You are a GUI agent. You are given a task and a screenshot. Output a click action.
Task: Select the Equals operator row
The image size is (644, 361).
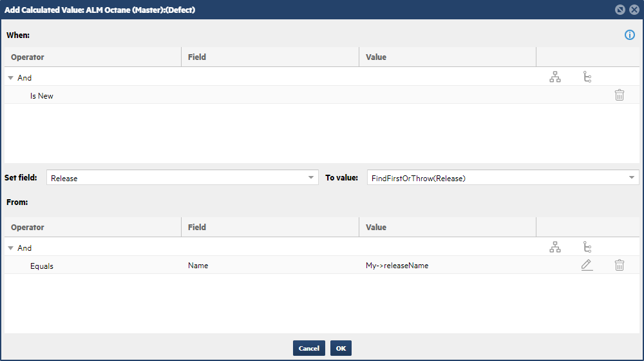42,266
